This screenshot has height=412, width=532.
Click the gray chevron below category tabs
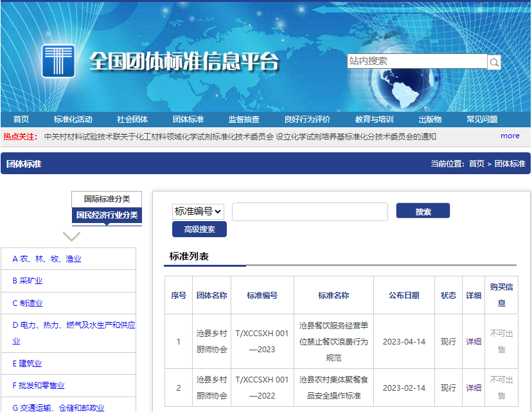click(x=71, y=237)
